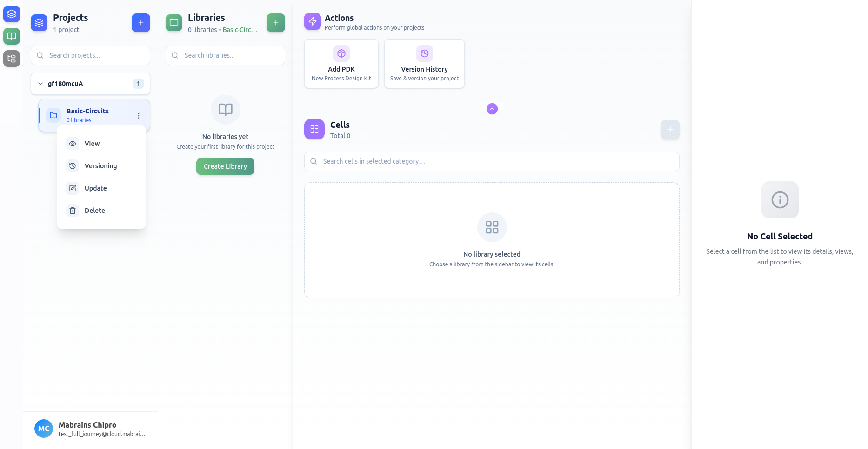Viewport: 868px width, 449px height.
Task: Open the three-dot menu on Basic-Circuits
Action: click(138, 115)
